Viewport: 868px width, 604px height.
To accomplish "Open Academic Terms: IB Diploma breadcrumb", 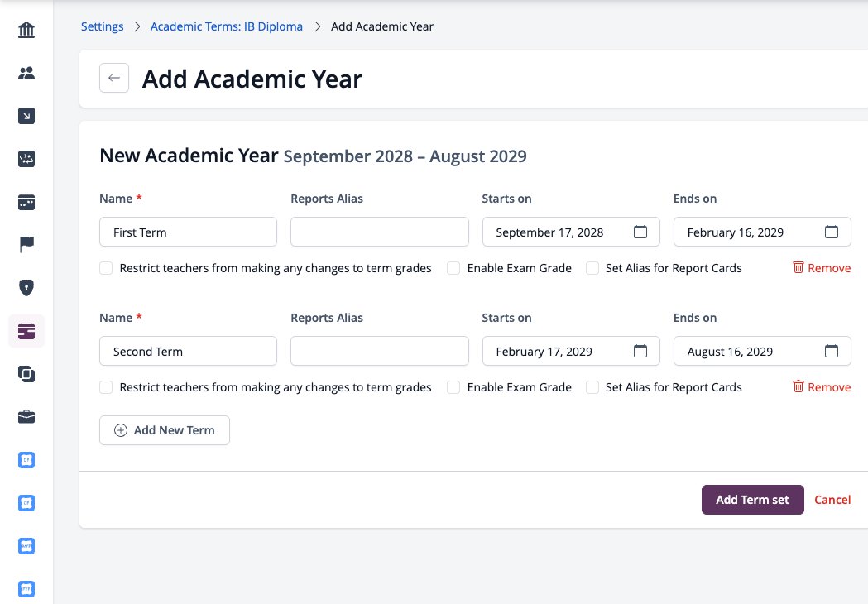I will pyautogui.click(x=227, y=26).
